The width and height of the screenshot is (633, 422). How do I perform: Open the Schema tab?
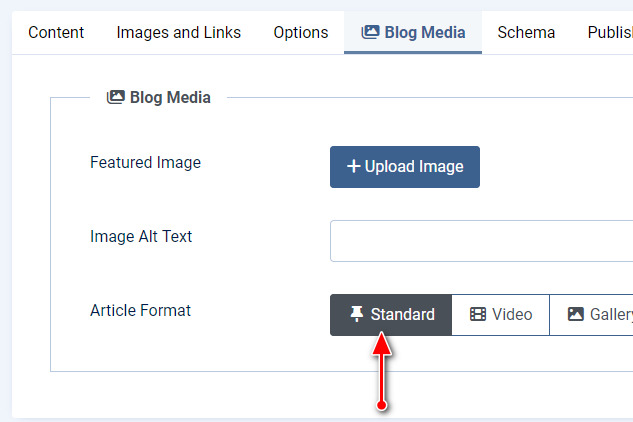pos(526,33)
